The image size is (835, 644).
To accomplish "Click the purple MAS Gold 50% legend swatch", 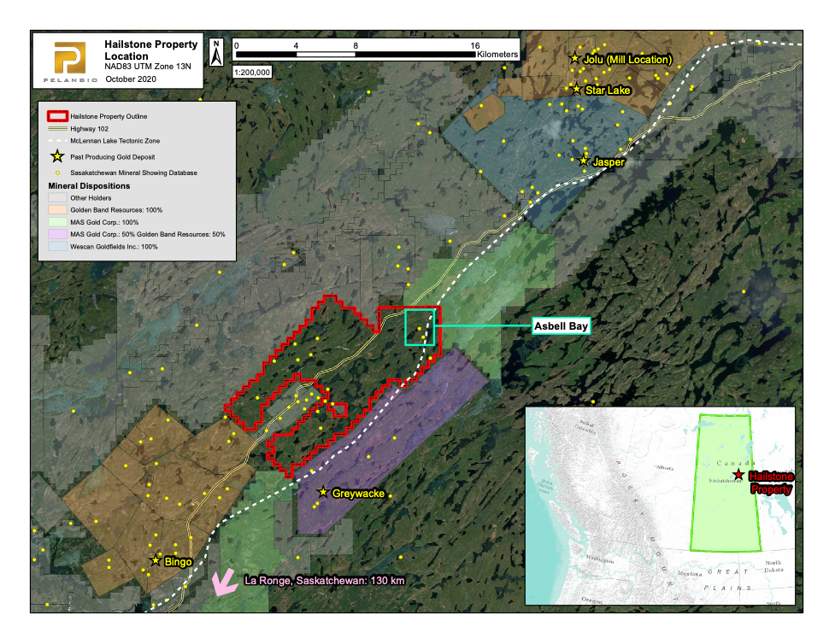I will 56,234.
